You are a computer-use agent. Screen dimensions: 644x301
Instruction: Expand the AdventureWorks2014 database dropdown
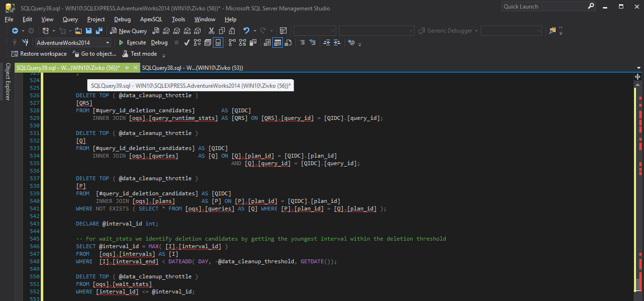click(108, 42)
